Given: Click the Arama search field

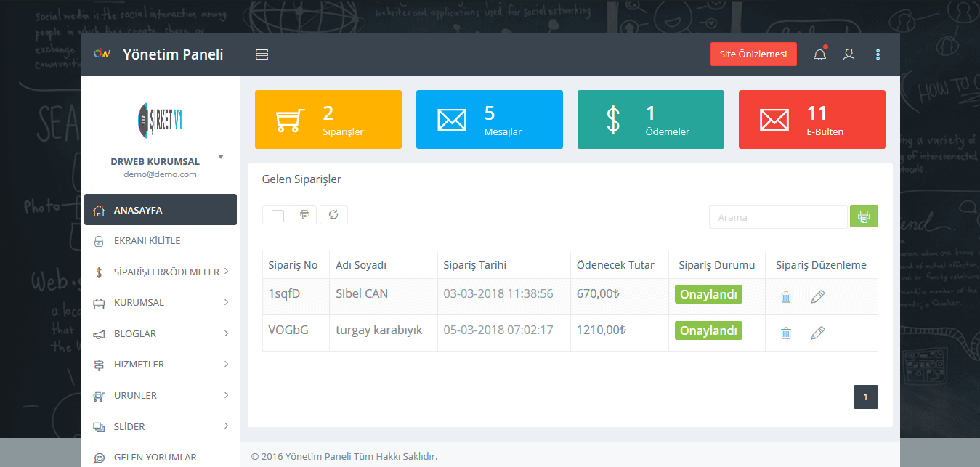Looking at the screenshot, I should tap(777, 217).
